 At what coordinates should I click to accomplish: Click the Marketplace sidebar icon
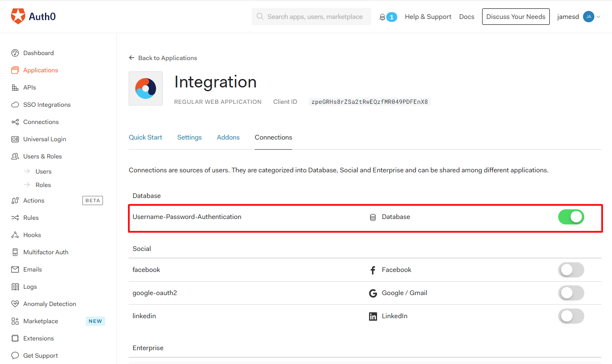click(x=15, y=321)
